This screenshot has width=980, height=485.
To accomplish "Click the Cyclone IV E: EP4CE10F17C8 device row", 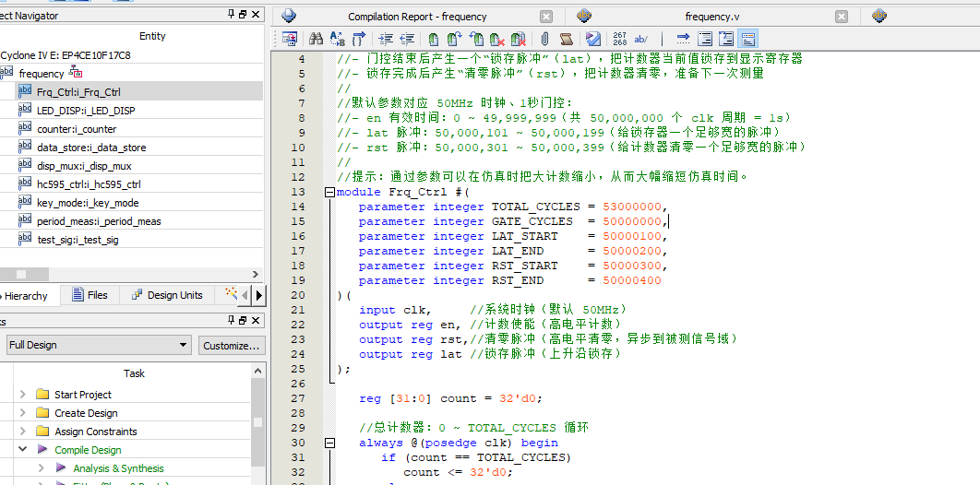I will point(66,55).
